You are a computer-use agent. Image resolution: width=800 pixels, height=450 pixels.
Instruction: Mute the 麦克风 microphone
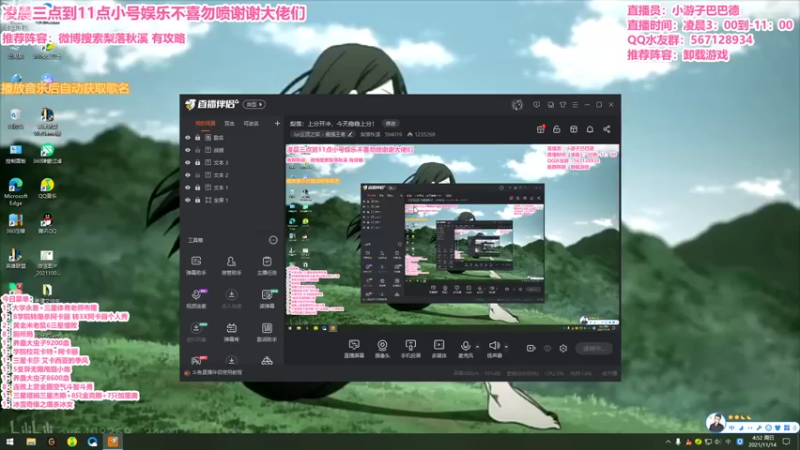coord(465,349)
